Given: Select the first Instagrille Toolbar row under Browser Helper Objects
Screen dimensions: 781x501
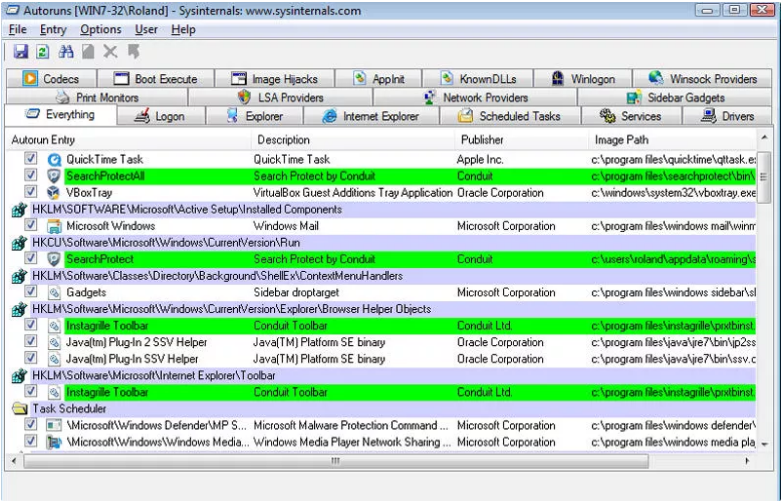Looking at the screenshot, I should [x=383, y=326].
